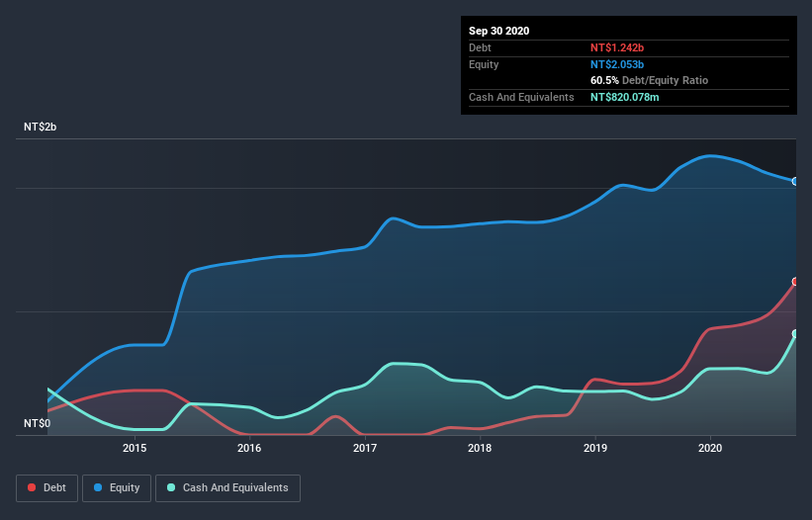This screenshot has height=520, width=812.
Task: Select the Debt endpoint marker on the red line
Action: click(x=795, y=282)
